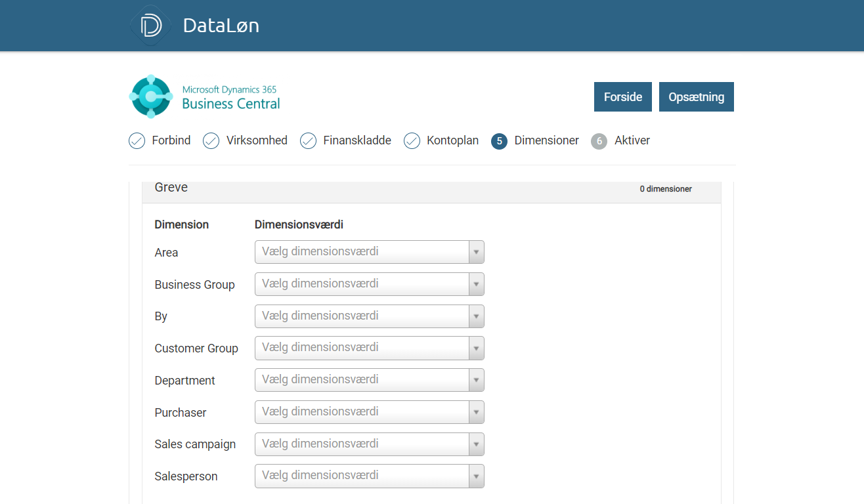Click the dropdown arrow for Business Group
The height and width of the screenshot is (504, 864).
click(477, 284)
